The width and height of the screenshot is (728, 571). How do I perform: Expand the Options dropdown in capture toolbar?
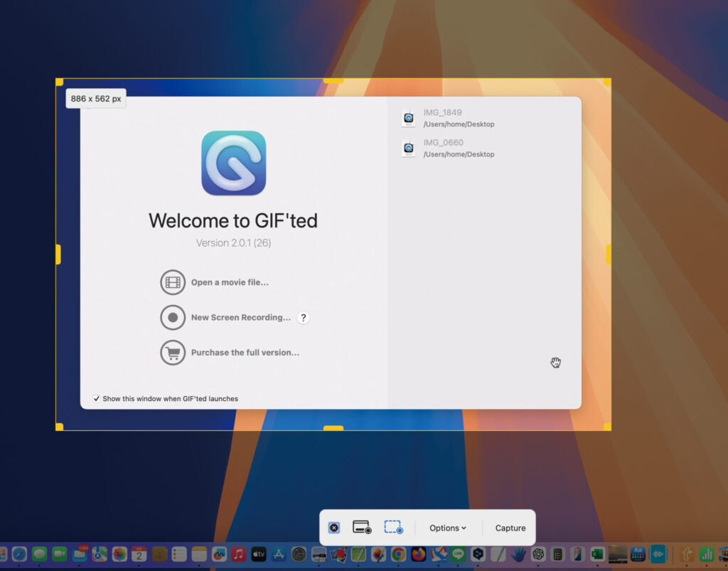(x=448, y=528)
